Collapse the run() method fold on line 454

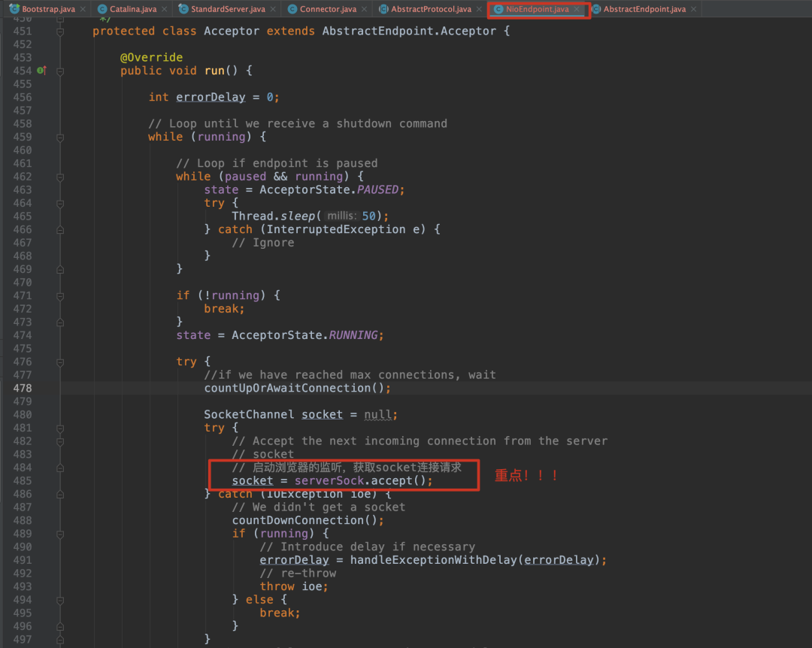pos(60,71)
